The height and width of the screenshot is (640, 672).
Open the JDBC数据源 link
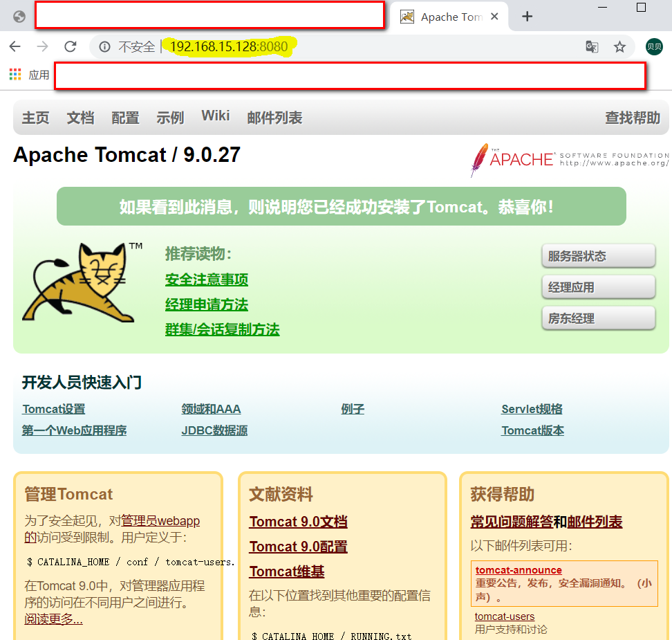point(215,430)
